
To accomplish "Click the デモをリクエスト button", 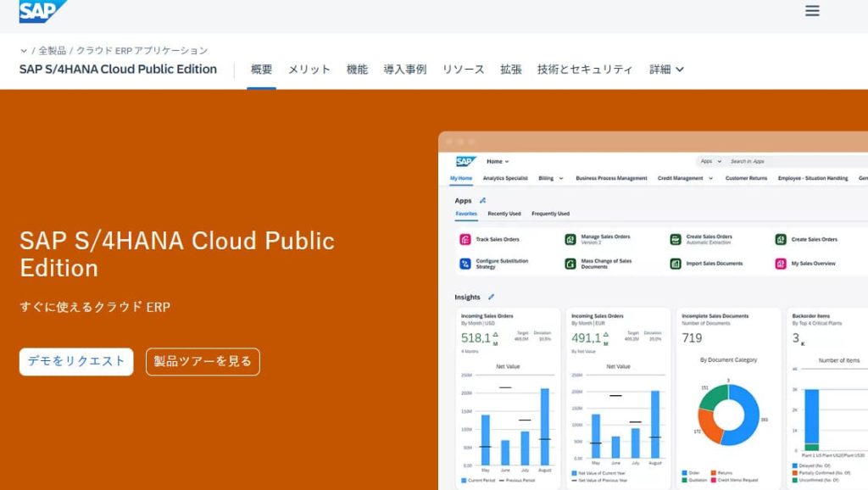I will [x=76, y=361].
